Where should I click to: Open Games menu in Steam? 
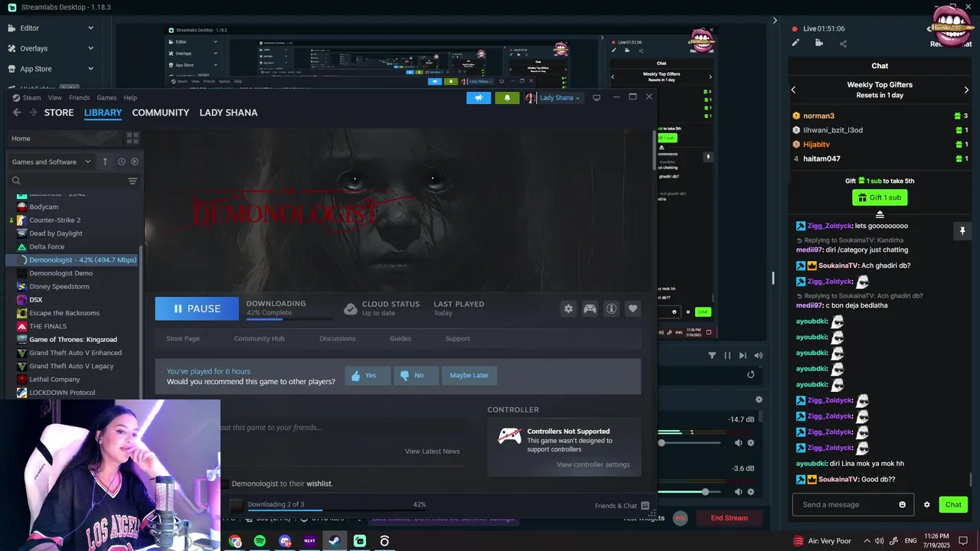point(106,98)
